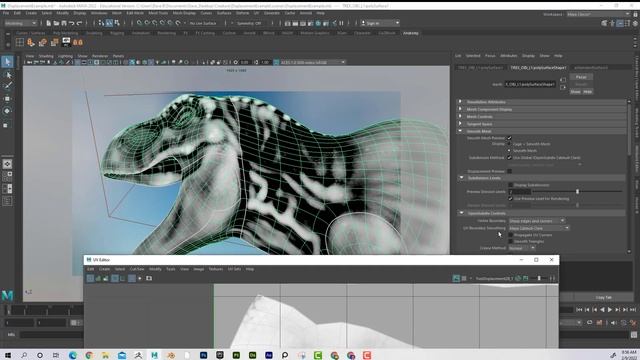Activate the Paint Selection tool
The width and height of the screenshot is (640, 360).
[7, 86]
